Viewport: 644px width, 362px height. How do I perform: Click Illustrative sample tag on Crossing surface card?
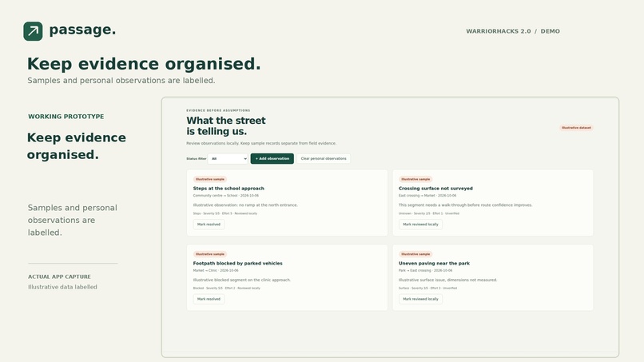point(415,179)
